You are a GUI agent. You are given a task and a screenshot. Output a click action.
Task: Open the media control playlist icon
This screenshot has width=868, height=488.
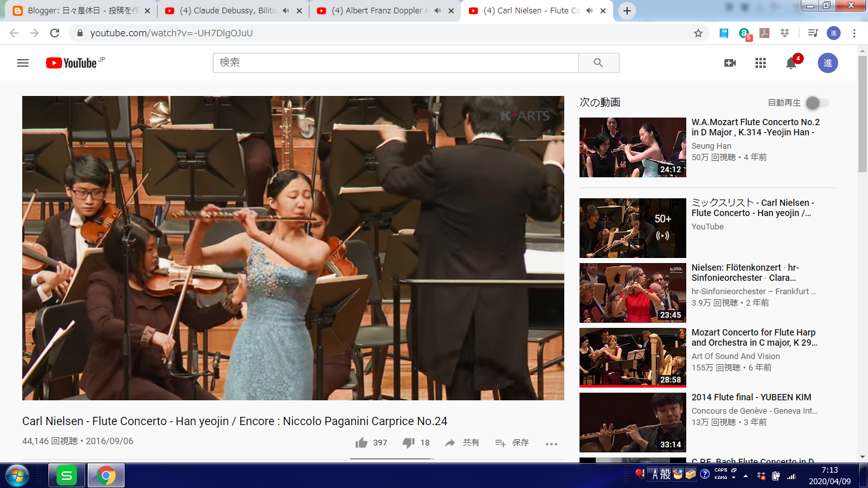(813, 33)
